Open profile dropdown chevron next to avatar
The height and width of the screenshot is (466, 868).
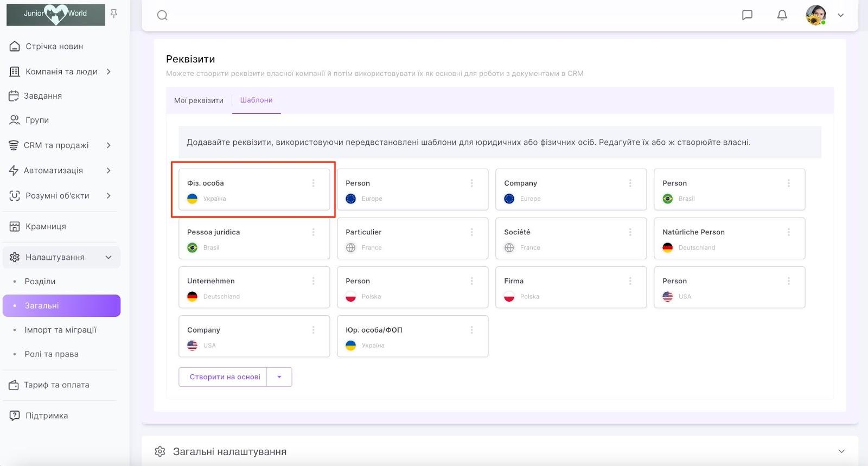point(840,15)
